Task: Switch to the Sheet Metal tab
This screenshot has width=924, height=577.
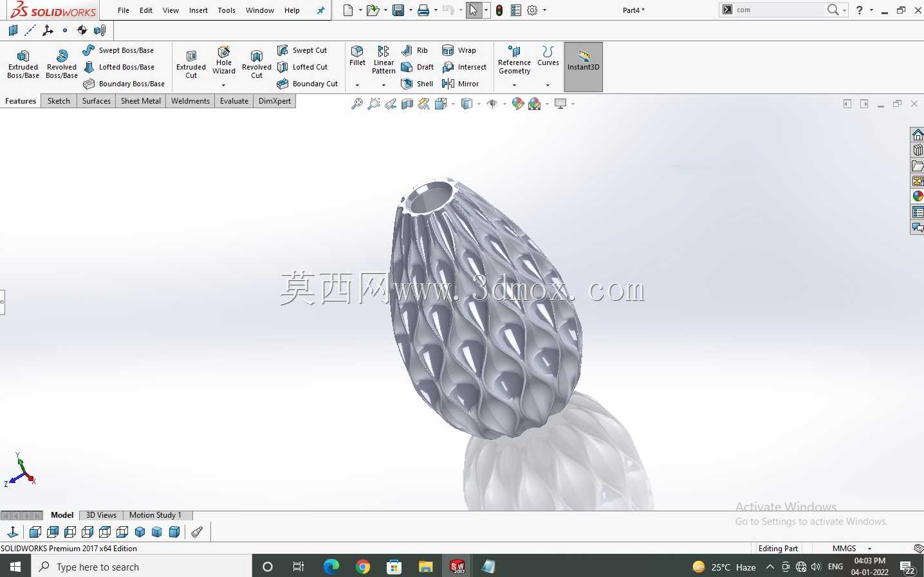Action: [141, 101]
